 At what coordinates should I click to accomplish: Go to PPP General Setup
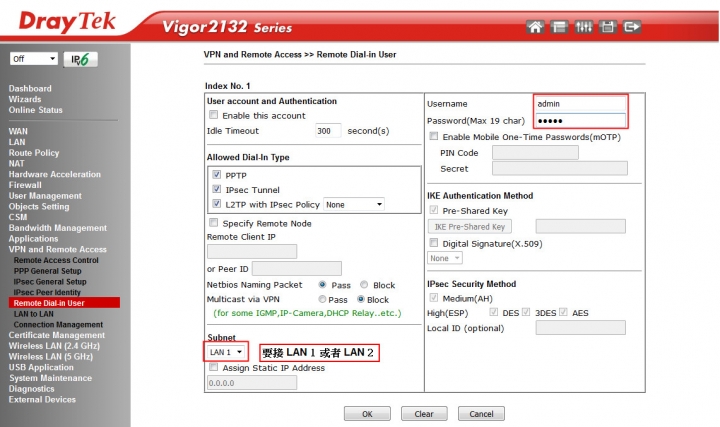pos(47,271)
